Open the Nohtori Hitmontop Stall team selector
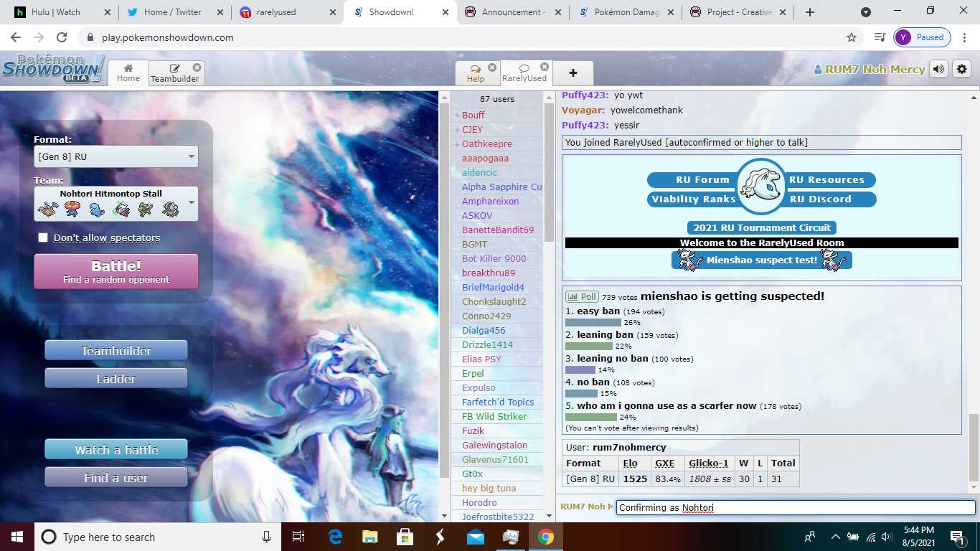 116,204
